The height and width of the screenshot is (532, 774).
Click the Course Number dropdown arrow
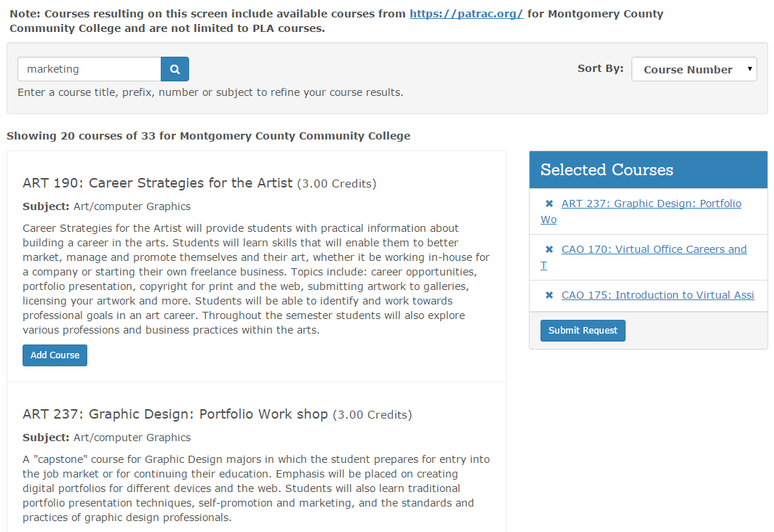click(751, 69)
